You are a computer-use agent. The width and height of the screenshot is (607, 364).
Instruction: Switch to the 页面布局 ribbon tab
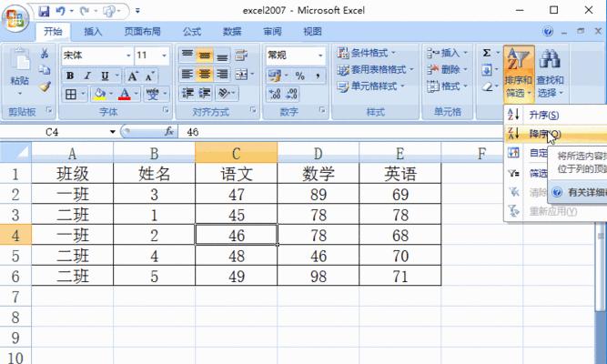pyautogui.click(x=143, y=32)
